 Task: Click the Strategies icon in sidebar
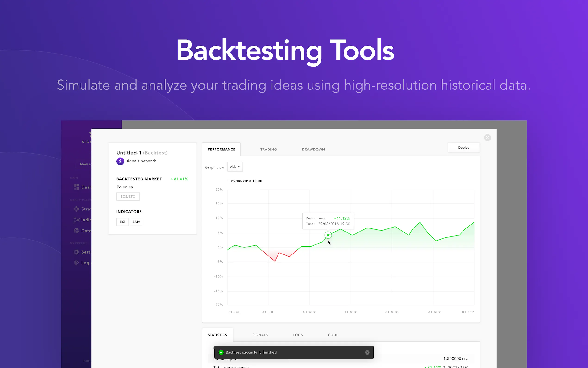(x=76, y=209)
